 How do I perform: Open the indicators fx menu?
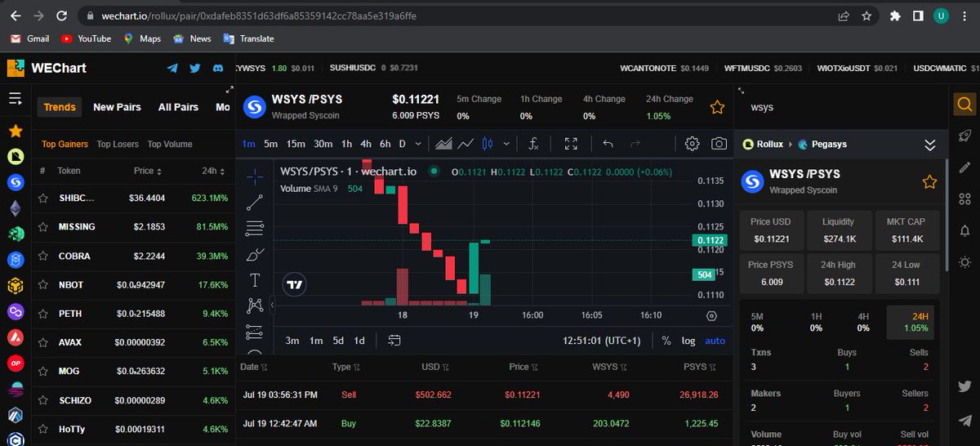(533, 144)
